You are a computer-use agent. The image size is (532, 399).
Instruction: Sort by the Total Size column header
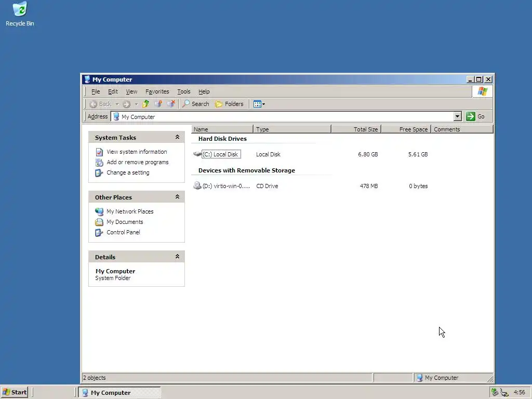click(356, 129)
